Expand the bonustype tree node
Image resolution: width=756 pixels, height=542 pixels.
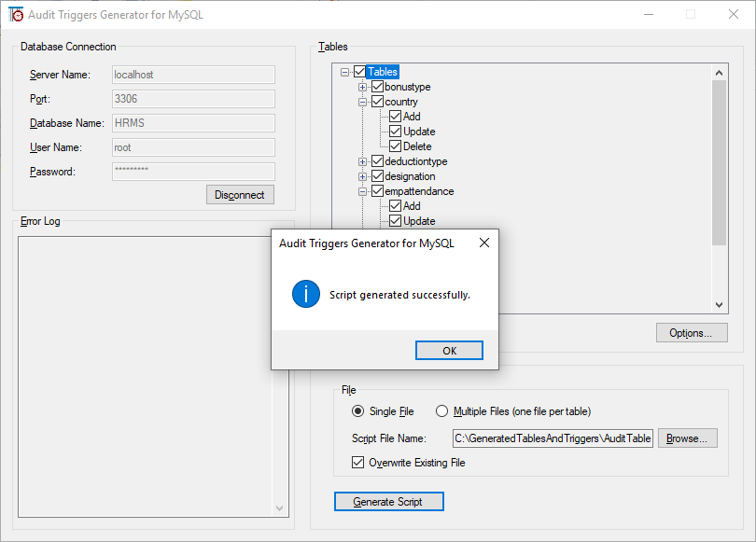coord(363,86)
